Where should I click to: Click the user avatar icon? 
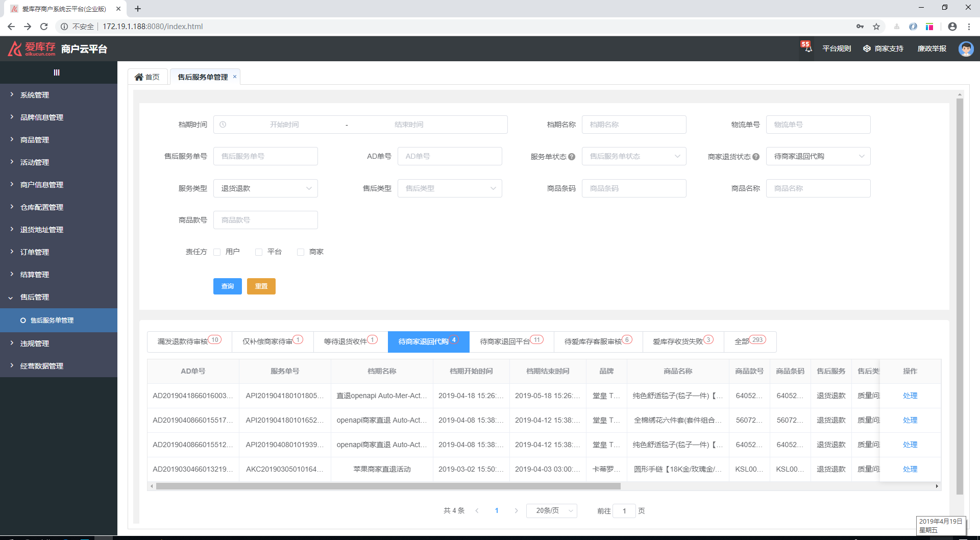(x=966, y=49)
